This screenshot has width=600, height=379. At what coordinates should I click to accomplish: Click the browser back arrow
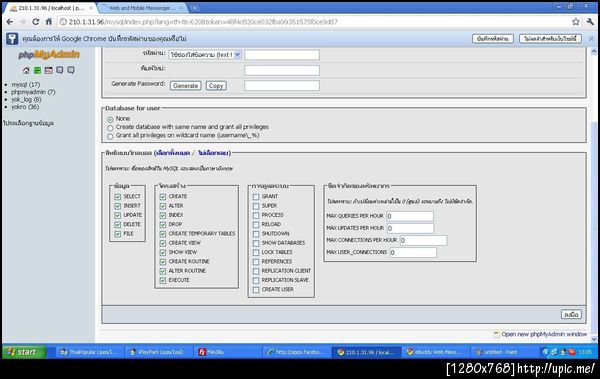pos(10,22)
